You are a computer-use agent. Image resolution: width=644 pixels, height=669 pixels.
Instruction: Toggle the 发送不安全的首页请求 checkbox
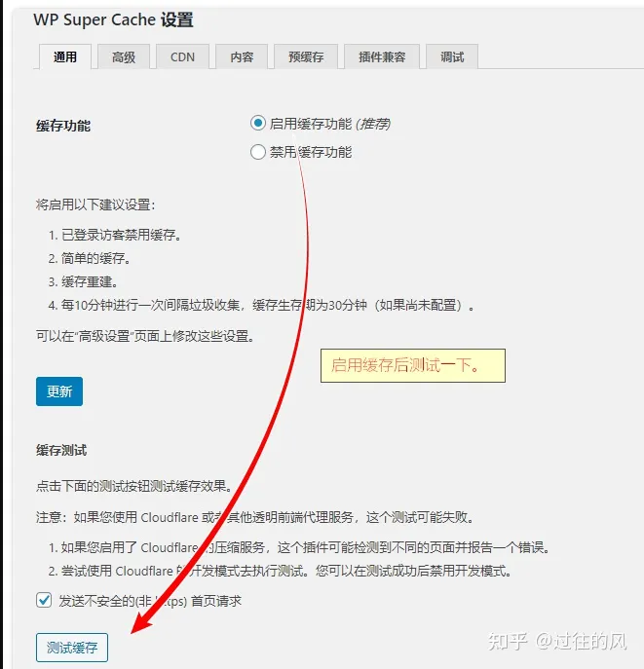(x=44, y=600)
